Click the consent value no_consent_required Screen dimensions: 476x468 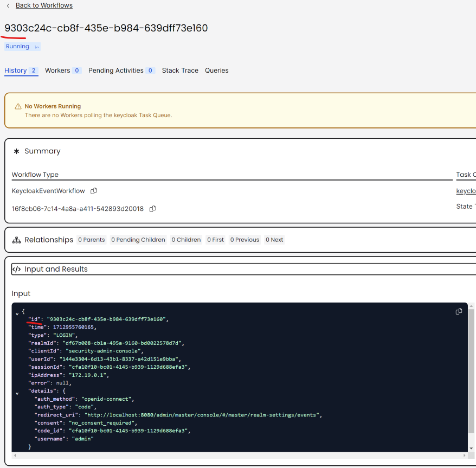click(102, 423)
